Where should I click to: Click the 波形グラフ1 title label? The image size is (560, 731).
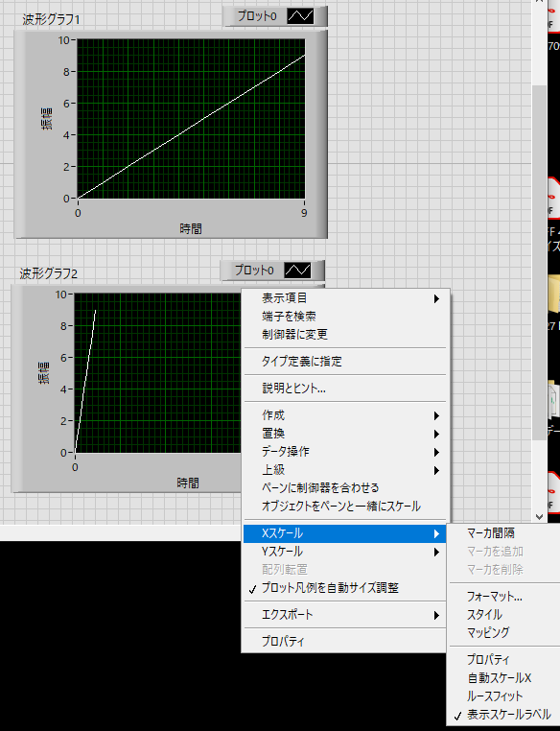point(51,19)
